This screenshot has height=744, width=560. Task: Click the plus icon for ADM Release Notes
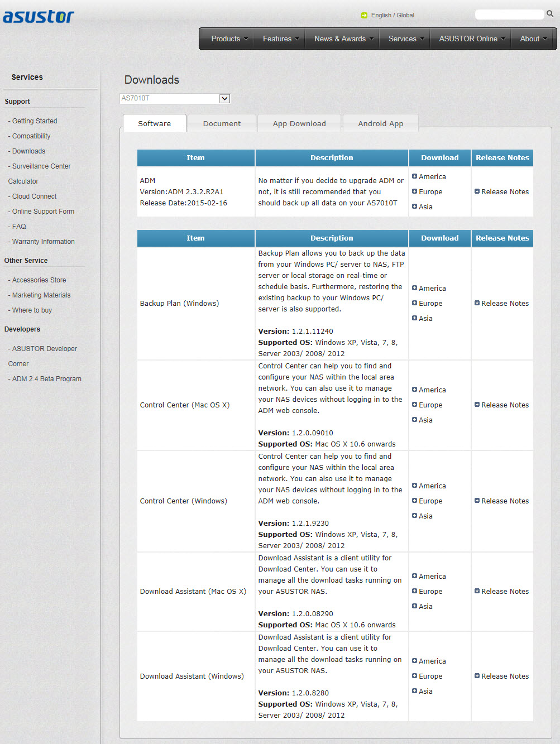477,191
